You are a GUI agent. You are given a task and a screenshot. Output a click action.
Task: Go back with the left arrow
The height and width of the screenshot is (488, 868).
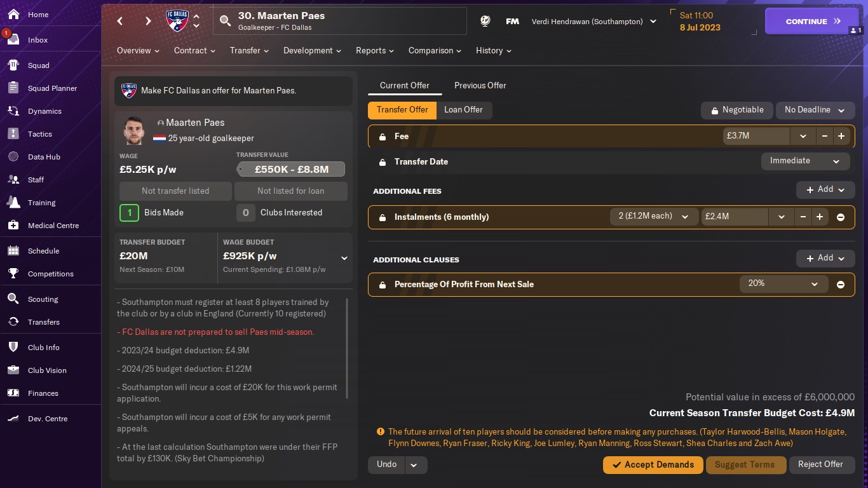coord(120,21)
